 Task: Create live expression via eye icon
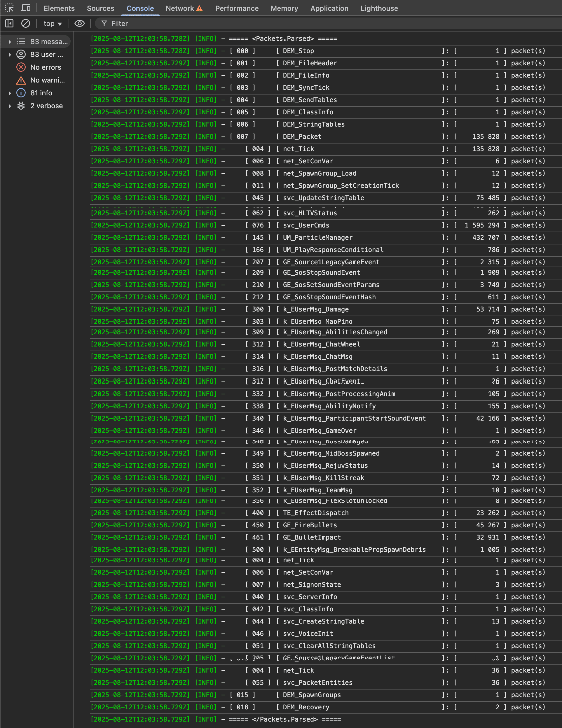79,23
